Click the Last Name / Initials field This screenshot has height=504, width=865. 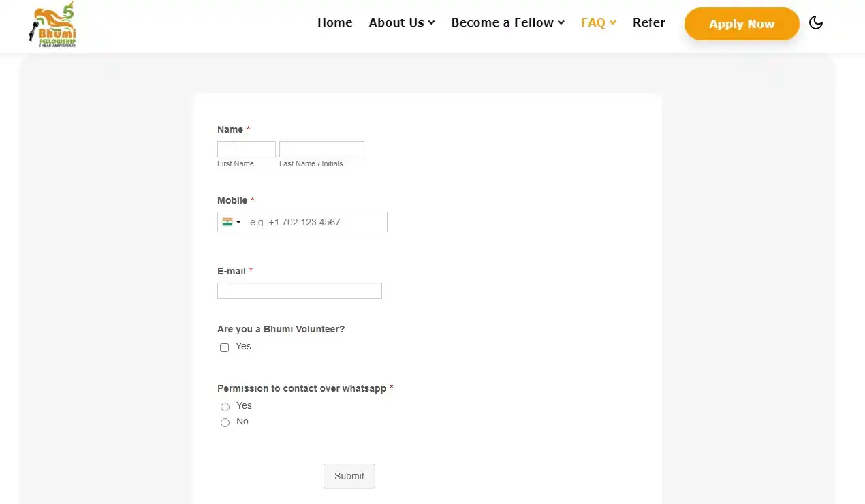pos(321,149)
